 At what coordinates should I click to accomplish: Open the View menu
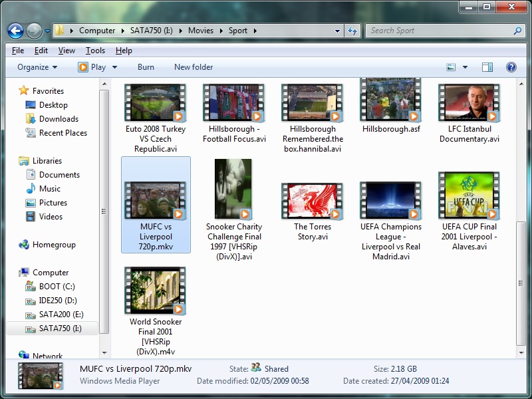pyautogui.click(x=66, y=51)
